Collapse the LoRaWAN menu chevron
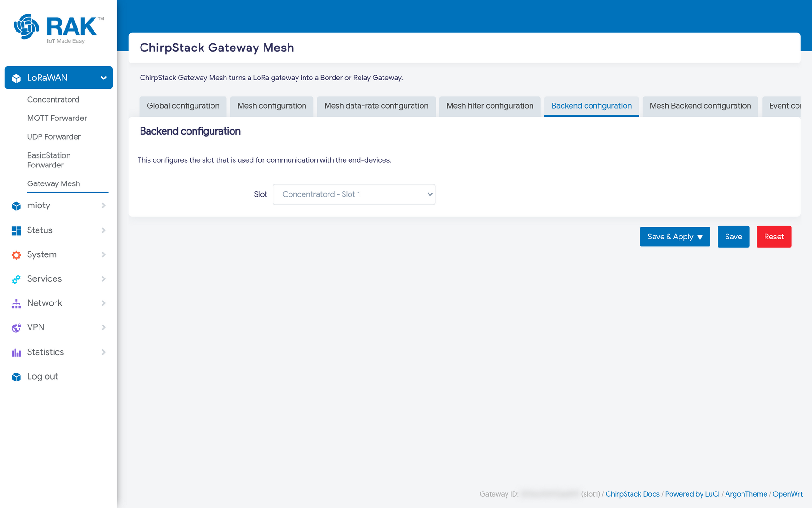 click(x=103, y=78)
